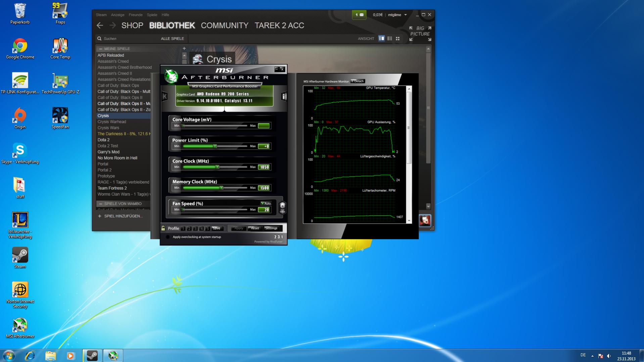Open Afterburner Settings
This screenshot has width=644, height=362.
coord(271,228)
